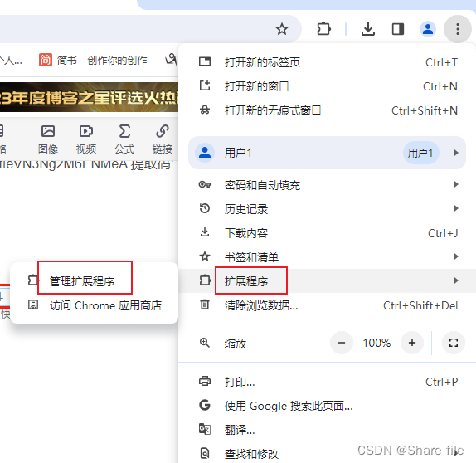This screenshot has height=463, width=476.
Task: Choose 访问 Chrome 应用商店 in submenu
Action: point(94,305)
